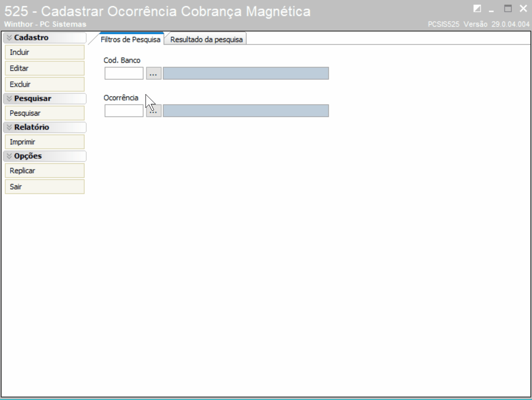The width and height of the screenshot is (532, 400).
Task: Switch to Filtros de Pesquisa tab
Action: coord(131,39)
